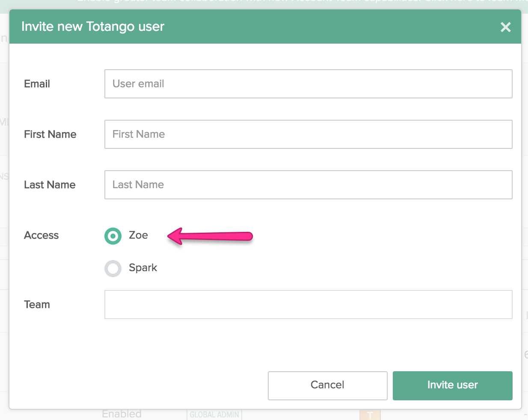
Task: Click the Access label
Action: (42, 235)
